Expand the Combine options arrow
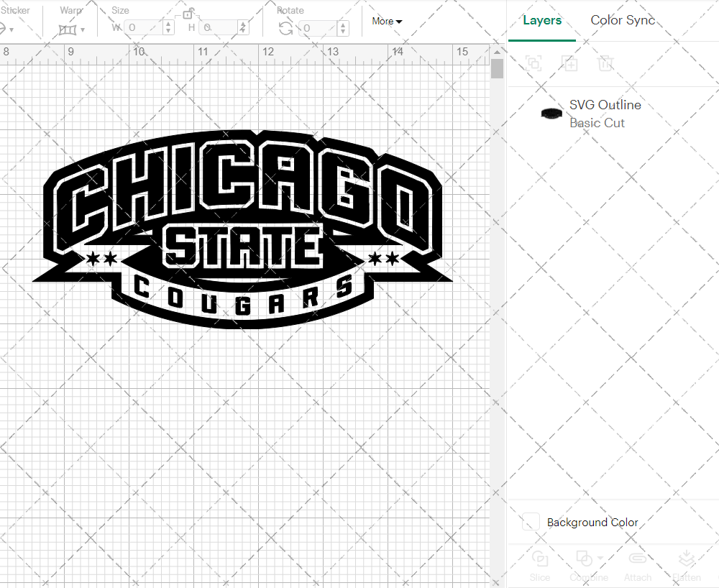 pos(600,558)
